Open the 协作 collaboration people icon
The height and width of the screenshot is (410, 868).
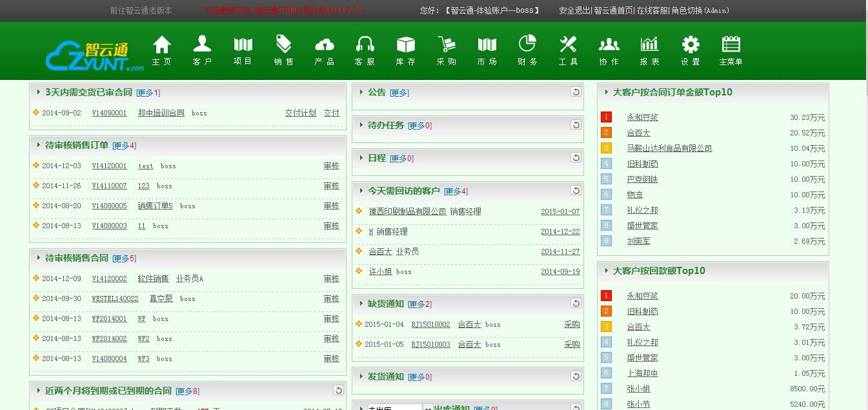point(609,50)
